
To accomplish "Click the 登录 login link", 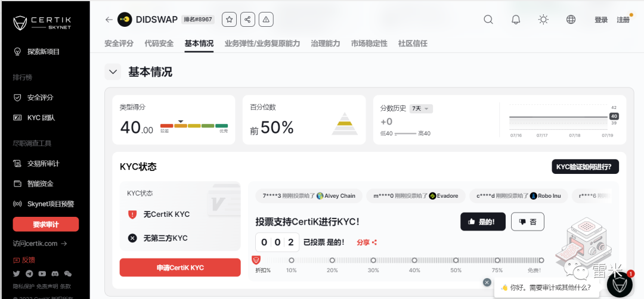I will tap(601, 20).
